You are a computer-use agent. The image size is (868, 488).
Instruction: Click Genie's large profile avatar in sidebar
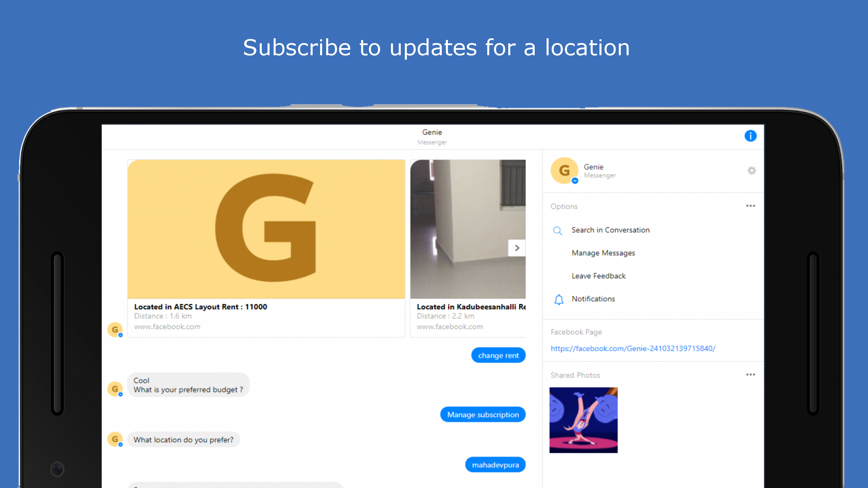pos(564,170)
